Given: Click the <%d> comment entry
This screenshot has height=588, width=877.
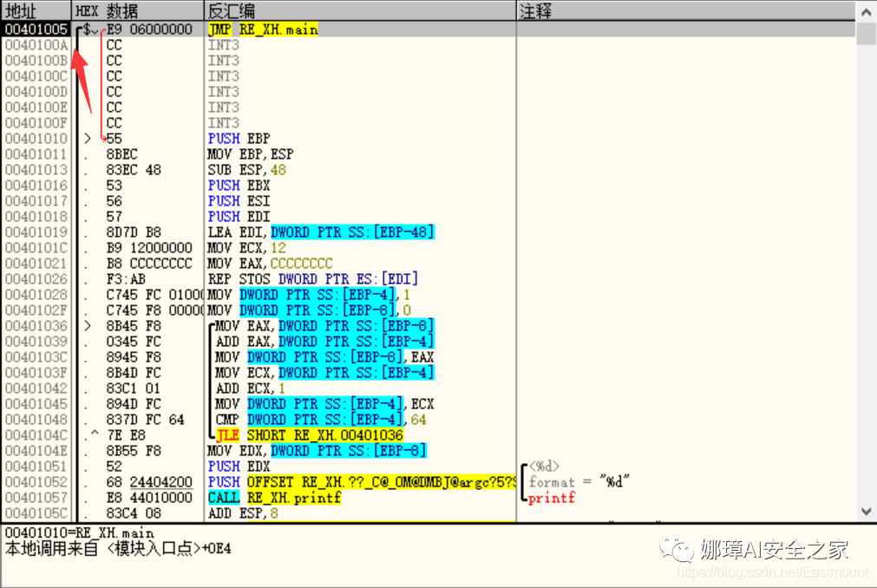Looking at the screenshot, I should [x=544, y=467].
